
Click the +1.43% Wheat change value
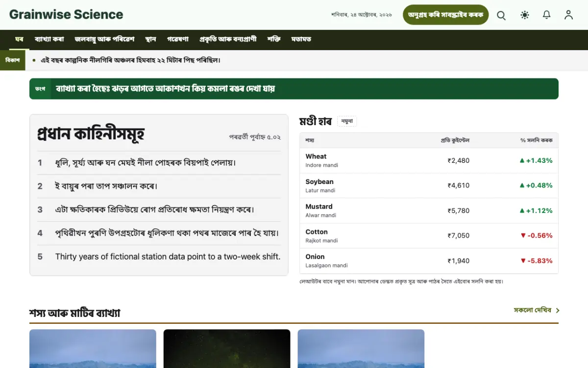(536, 160)
